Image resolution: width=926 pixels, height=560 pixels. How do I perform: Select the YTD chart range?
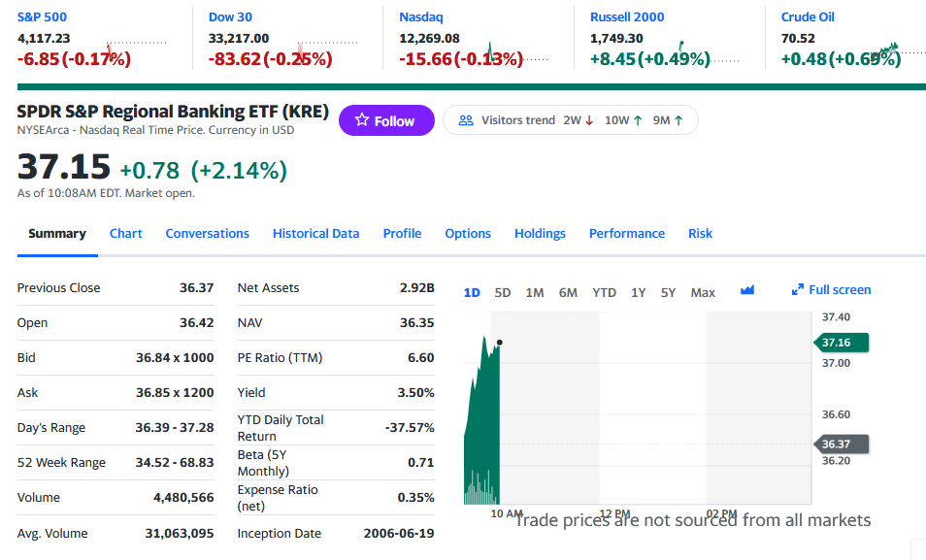click(x=604, y=292)
